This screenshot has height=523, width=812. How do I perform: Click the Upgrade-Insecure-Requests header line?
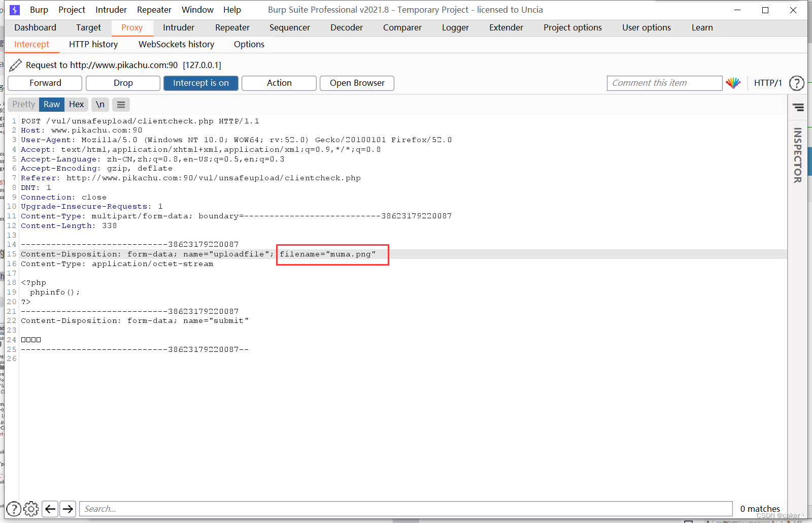pyautogui.click(x=92, y=207)
